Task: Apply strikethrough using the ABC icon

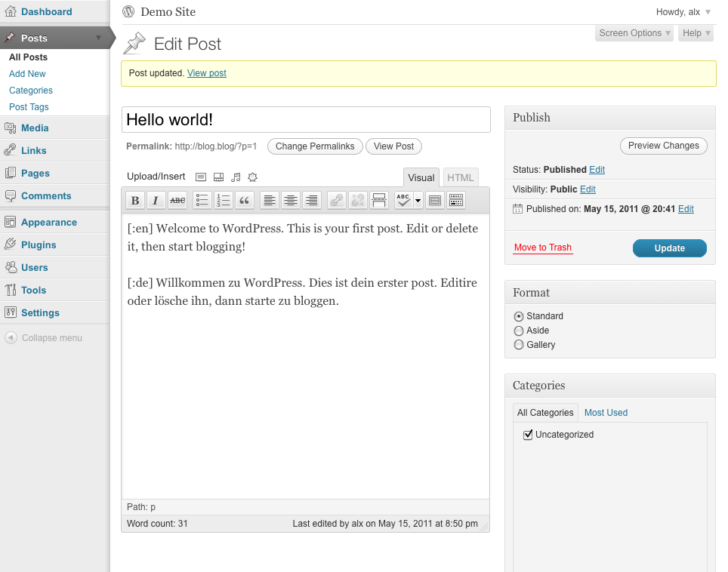Action: point(177,201)
